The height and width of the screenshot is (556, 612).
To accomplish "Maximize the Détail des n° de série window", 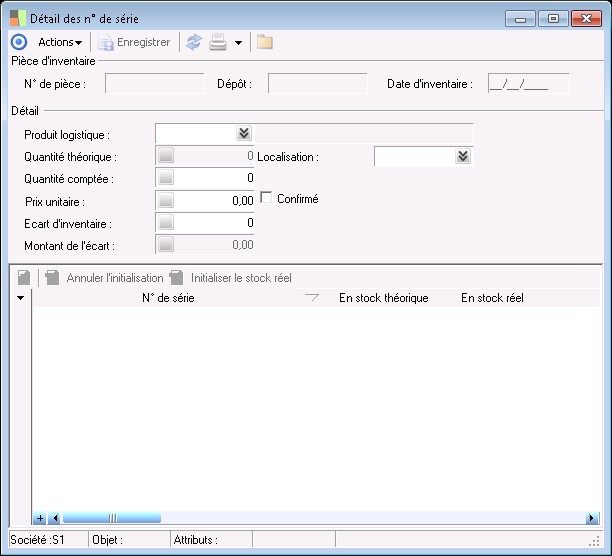I will click(x=553, y=19).
